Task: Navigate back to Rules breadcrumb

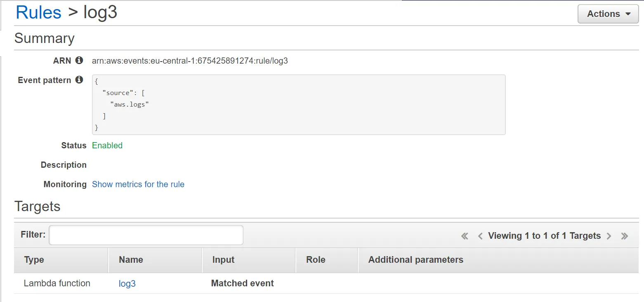Action: 38,12
